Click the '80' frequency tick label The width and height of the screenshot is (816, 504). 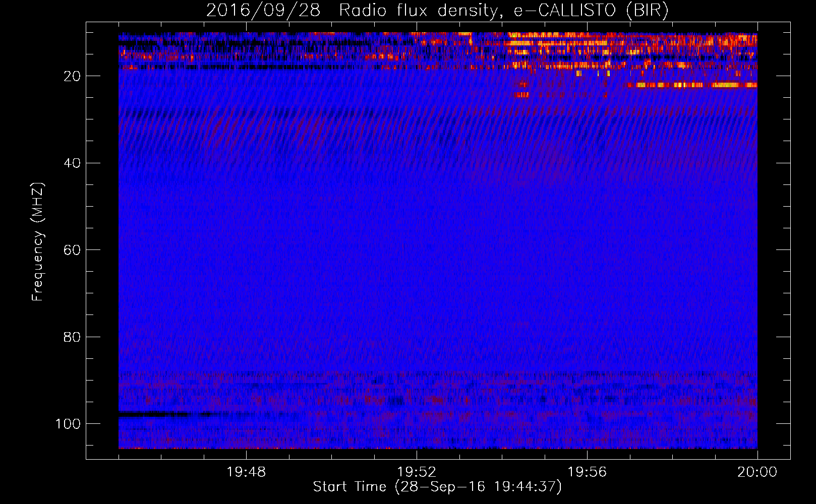tap(72, 337)
